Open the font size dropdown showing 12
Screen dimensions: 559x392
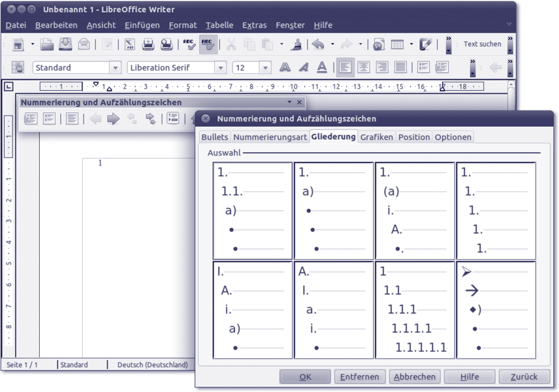(x=265, y=68)
